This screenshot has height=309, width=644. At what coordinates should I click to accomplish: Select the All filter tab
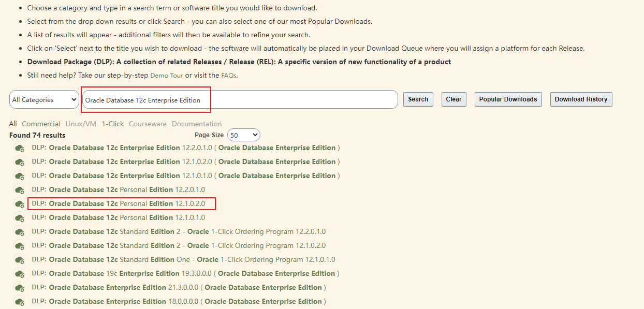(x=13, y=124)
